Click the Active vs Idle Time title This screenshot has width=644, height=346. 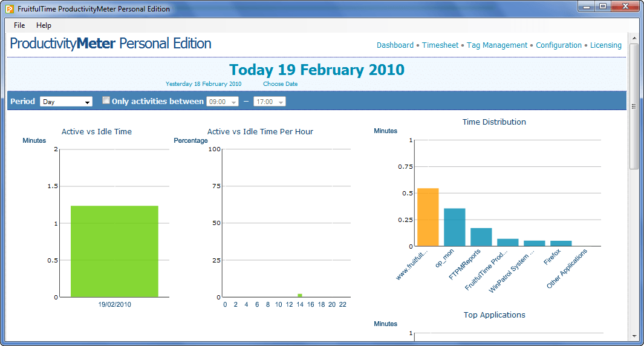(97, 131)
